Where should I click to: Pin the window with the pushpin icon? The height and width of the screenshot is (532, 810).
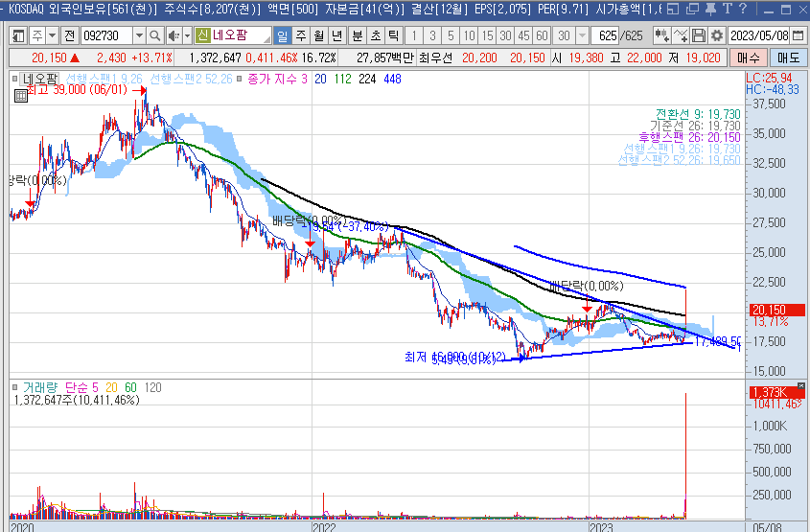(711, 9)
